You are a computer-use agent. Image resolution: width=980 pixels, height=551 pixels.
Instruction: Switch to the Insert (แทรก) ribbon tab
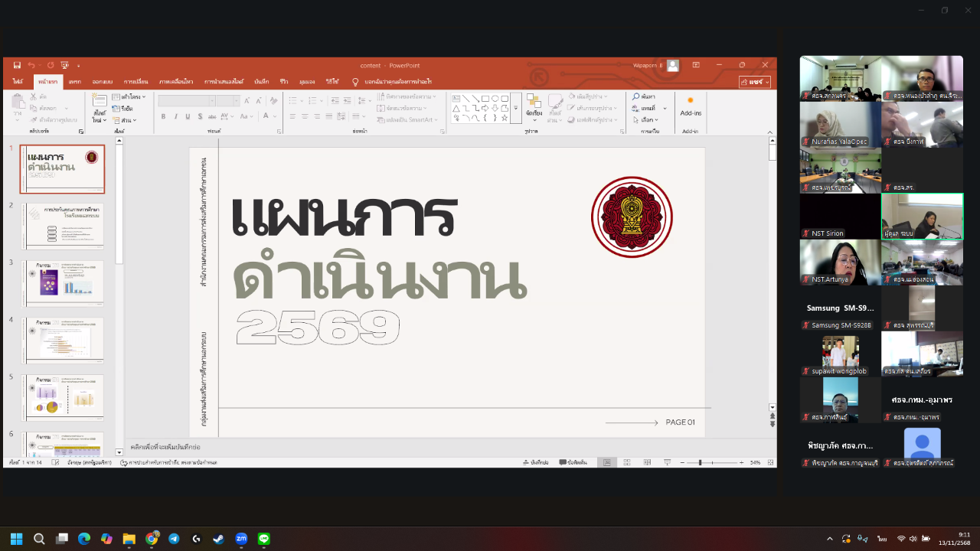click(74, 81)
